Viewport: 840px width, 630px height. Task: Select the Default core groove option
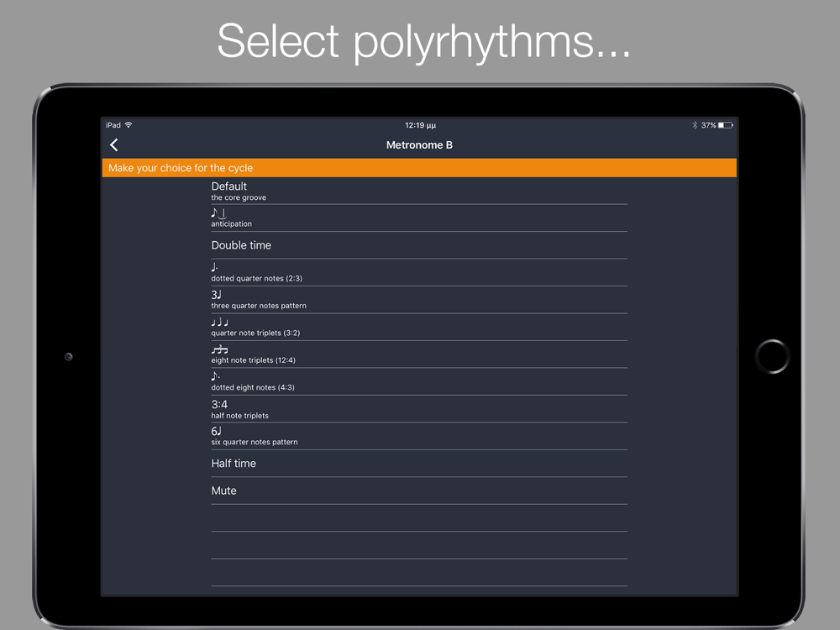tap(419, 192)
